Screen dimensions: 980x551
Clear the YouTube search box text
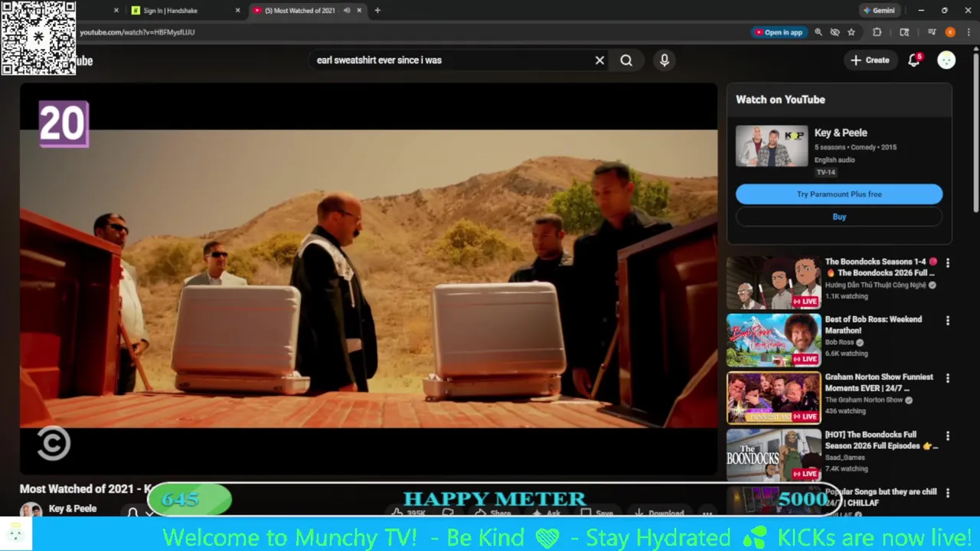click(599, 60)
